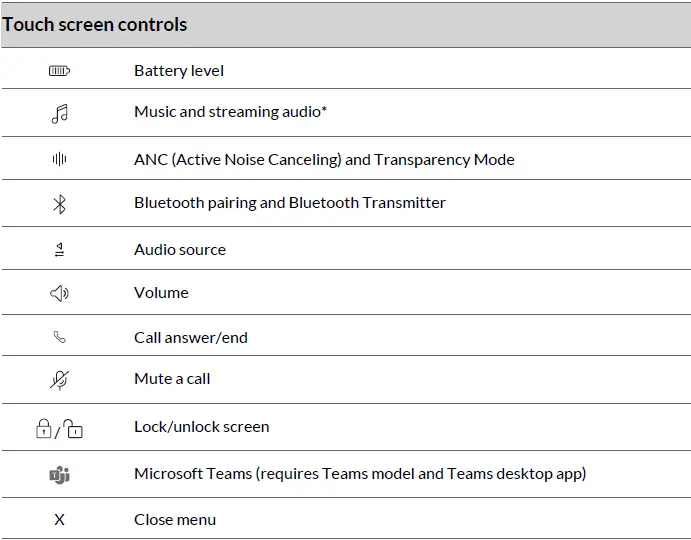The width and height of the screenshot is (691, 540).
Task: Click the 'Touch screen controls' heading
Action: [95, 24]
